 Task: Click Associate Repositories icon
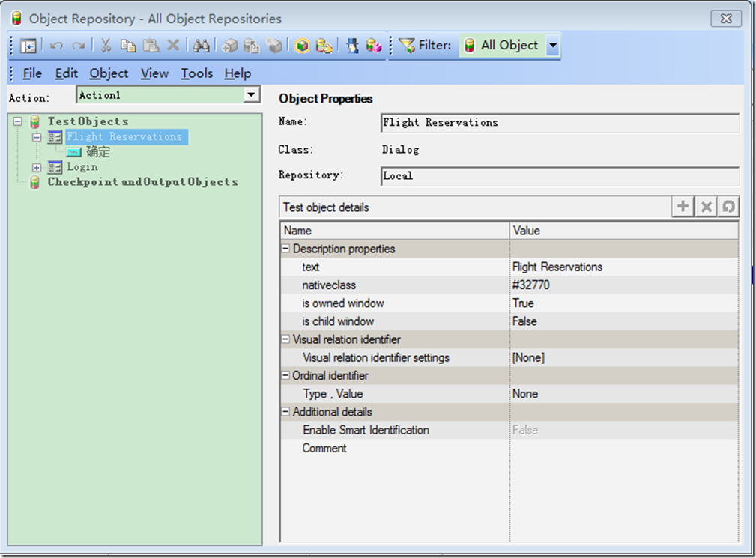pos(374,45)
